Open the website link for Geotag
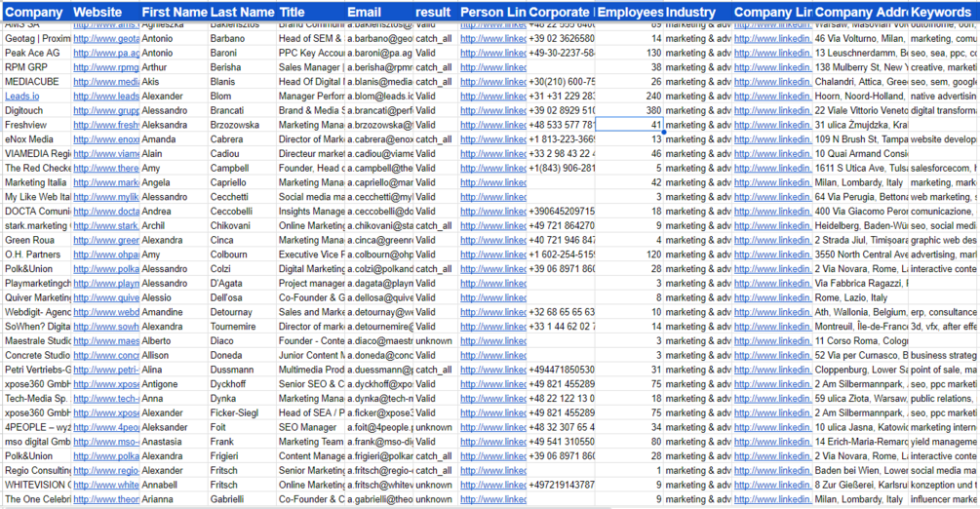The height and width of the screenshot is (509, 980). pos(106,38)
